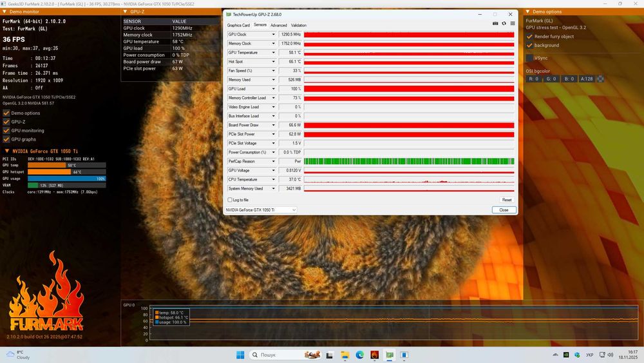The width and height of the screenshot is (644, 363).
Task: Switch to the Graphics Card tab
Action: (238, 25)
